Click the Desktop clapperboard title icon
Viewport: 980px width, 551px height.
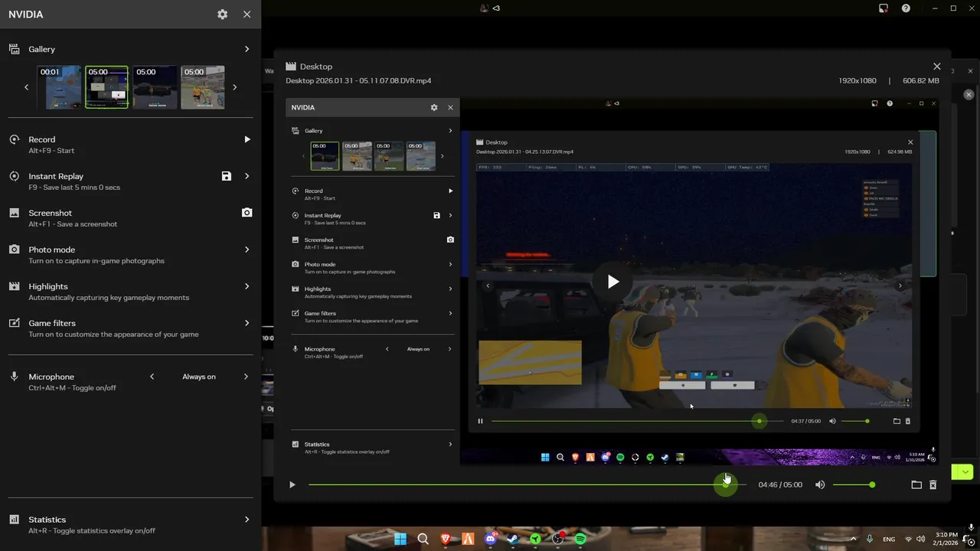click(291, 67)
